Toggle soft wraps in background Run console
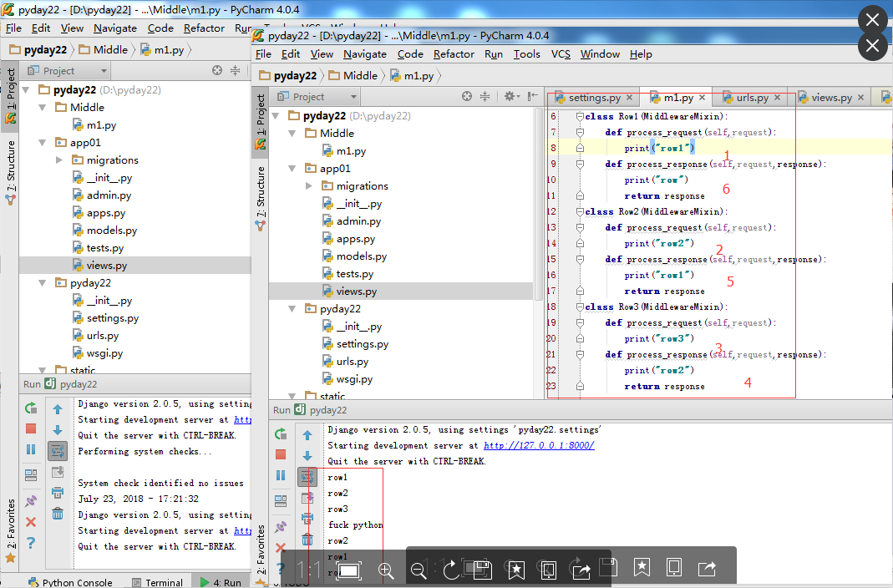The width and height of the screenshot is (893, 588). tap(58, 451)
